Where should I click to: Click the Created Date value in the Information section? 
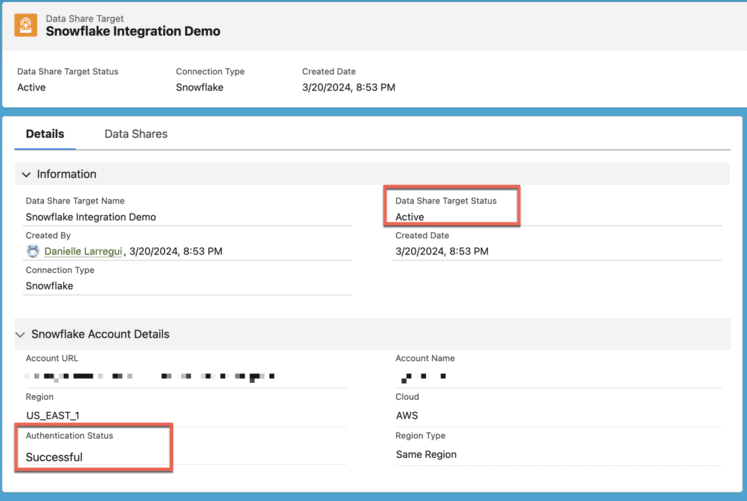point(442,252)
